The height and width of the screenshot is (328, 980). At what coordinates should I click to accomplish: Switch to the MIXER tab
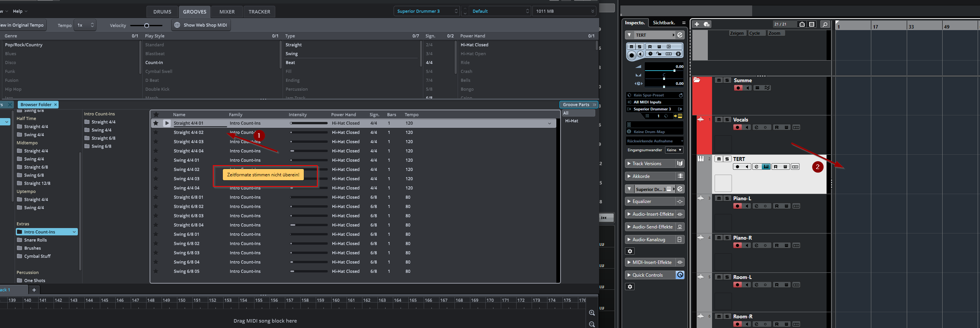pyautogui.click(x=227, y=12)
